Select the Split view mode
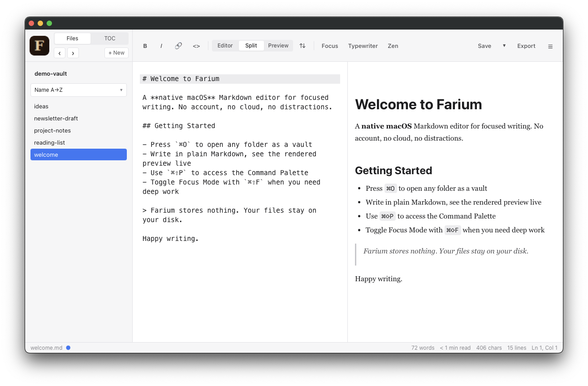The height and width of the screenshot is (386, 588). click(251, 46)
